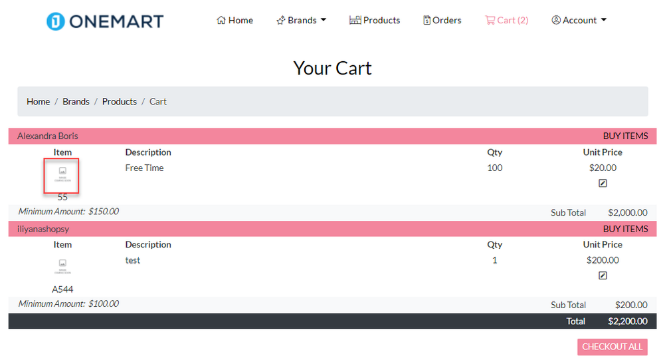Click the $20.00 unit price
The width and height of the screenshot is (669, 364).
point(602,168)
